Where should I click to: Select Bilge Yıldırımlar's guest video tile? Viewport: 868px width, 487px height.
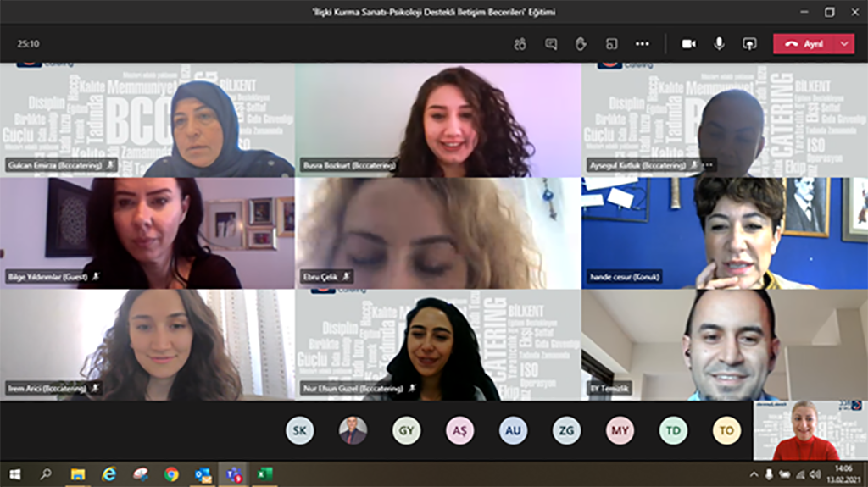click(x=147, y=233)
